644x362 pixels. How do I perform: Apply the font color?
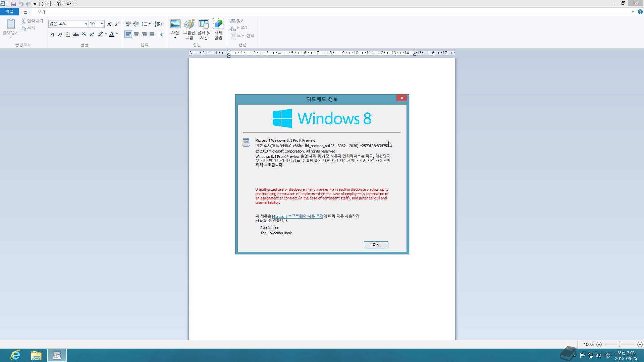coord(112,34)
